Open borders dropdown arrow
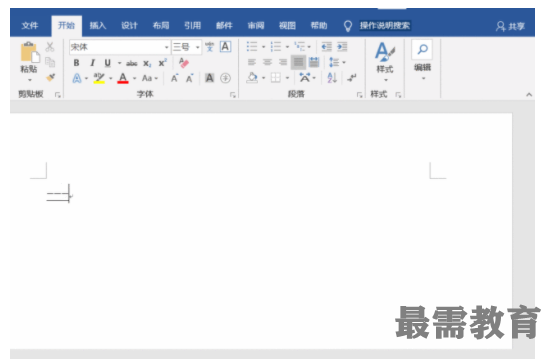Viewport: 547px width, 362px height. click(287, 78)
